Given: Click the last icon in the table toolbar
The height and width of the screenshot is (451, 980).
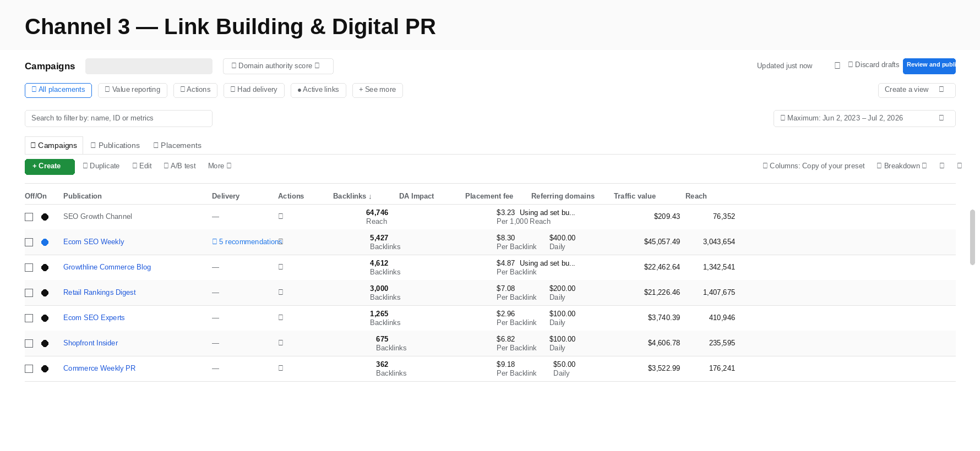Looking at the screenshot, I should click(960, 166).
